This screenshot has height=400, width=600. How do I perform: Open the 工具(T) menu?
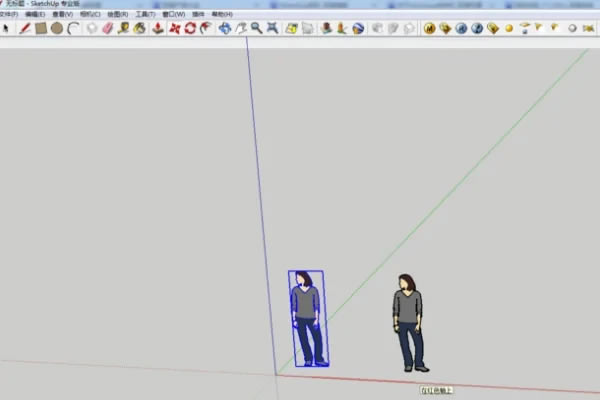(x=144, y=15)
